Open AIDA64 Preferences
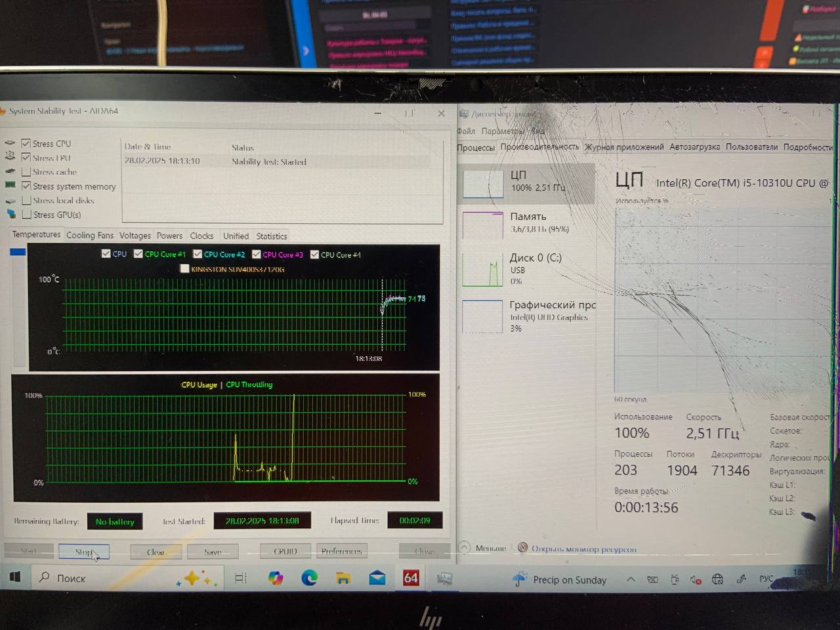 click(x=341, y=551)
